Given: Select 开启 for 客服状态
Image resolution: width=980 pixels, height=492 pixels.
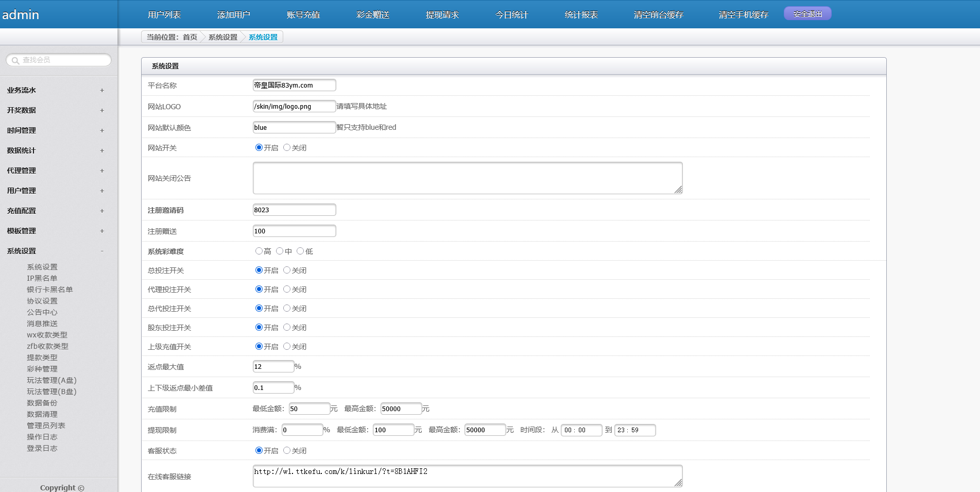Looking at the screenshot, I should pyautogui.click(x=259, y=450).
